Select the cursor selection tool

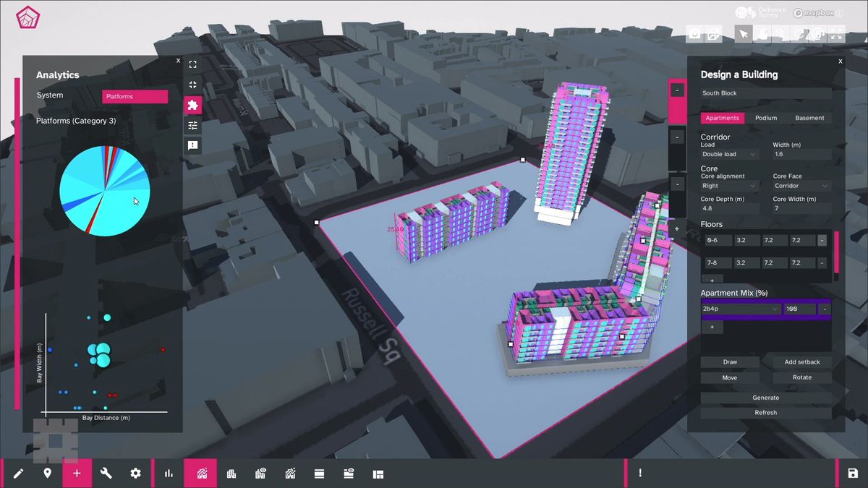(x=744, y=34)
